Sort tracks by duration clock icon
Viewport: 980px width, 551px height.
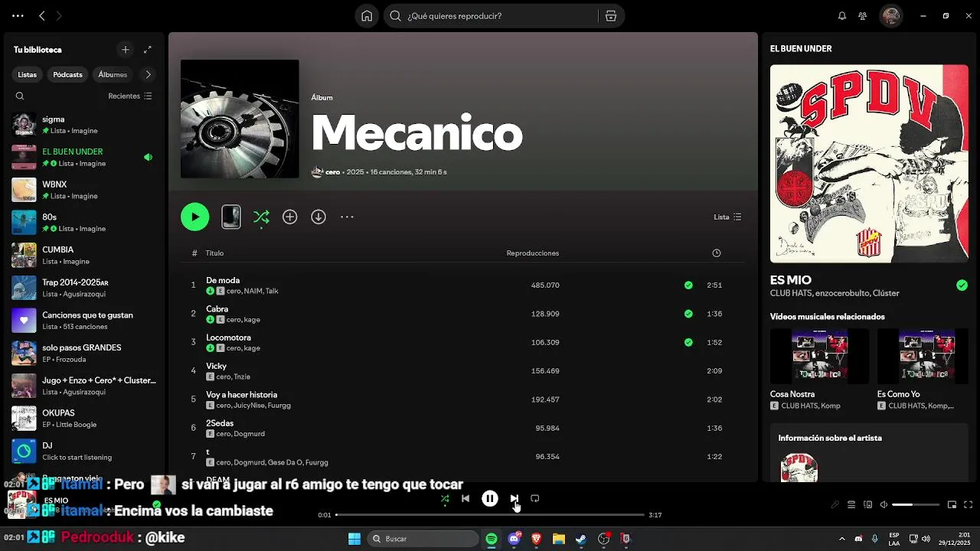pyautogui.click(x=717, y=253)
